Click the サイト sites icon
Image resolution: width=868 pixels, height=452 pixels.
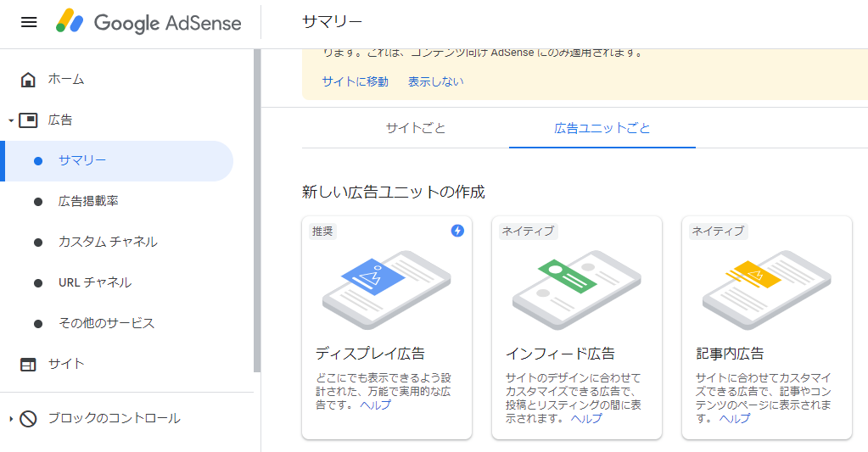28,365
